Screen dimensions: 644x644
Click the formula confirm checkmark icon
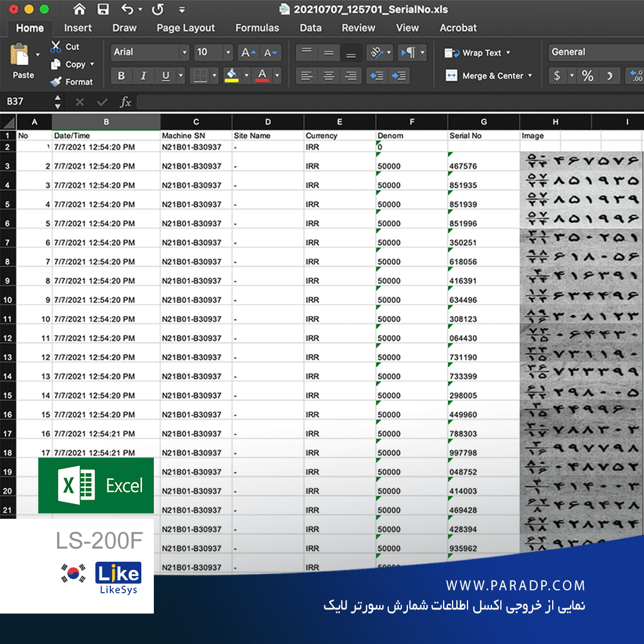(x=103, y=102)
